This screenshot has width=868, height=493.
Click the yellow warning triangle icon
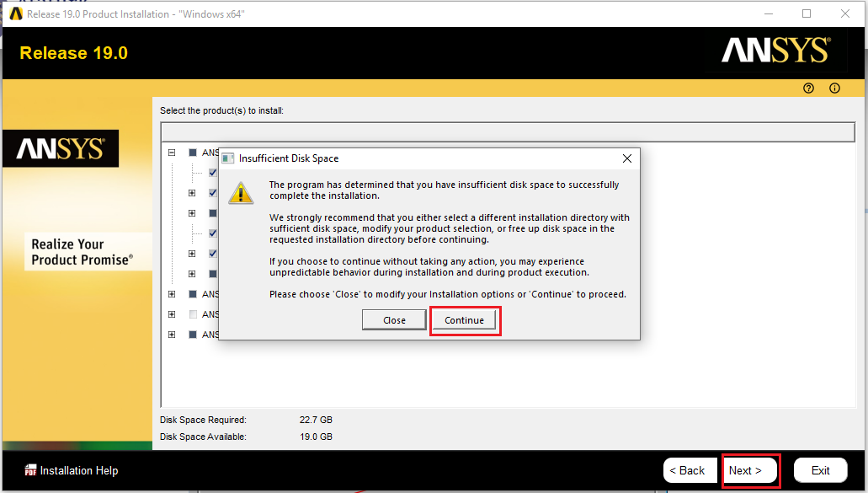coord(241,193)
